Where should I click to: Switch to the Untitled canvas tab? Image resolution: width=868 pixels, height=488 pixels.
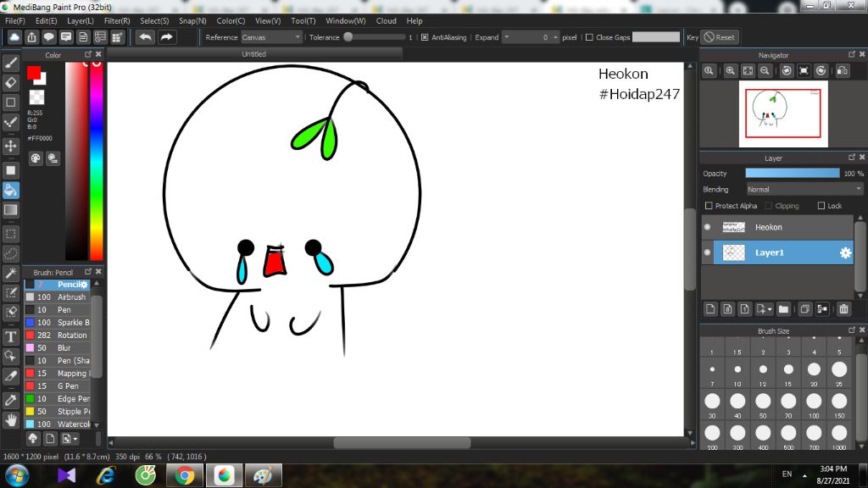pyautogui.click(x=254, y=54)
